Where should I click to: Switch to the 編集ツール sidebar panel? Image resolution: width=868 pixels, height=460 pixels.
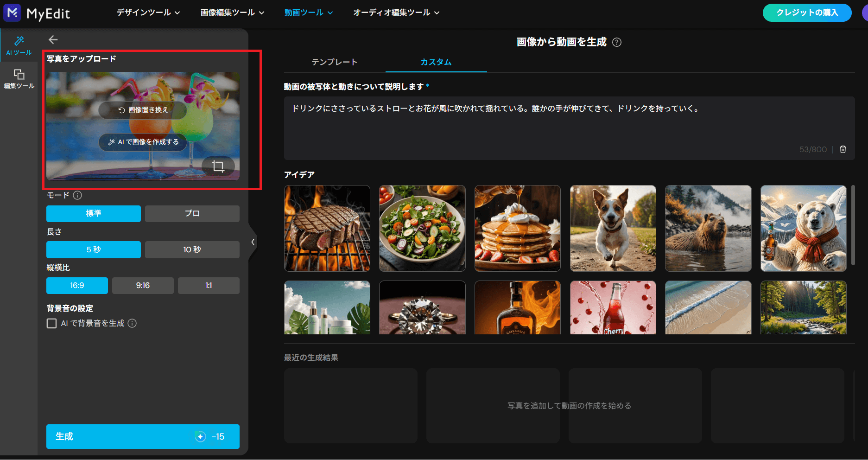tap(19, 78)
